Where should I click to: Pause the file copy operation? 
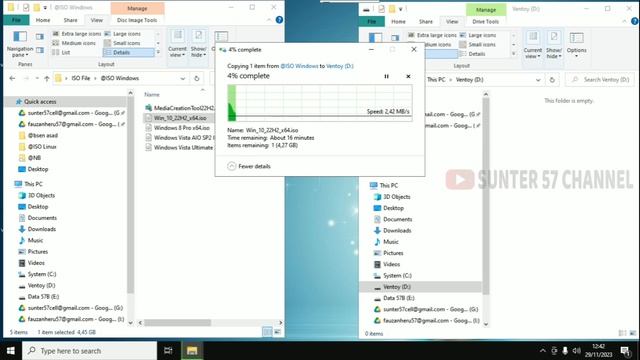pyautogui.click(x=386, y=76)
